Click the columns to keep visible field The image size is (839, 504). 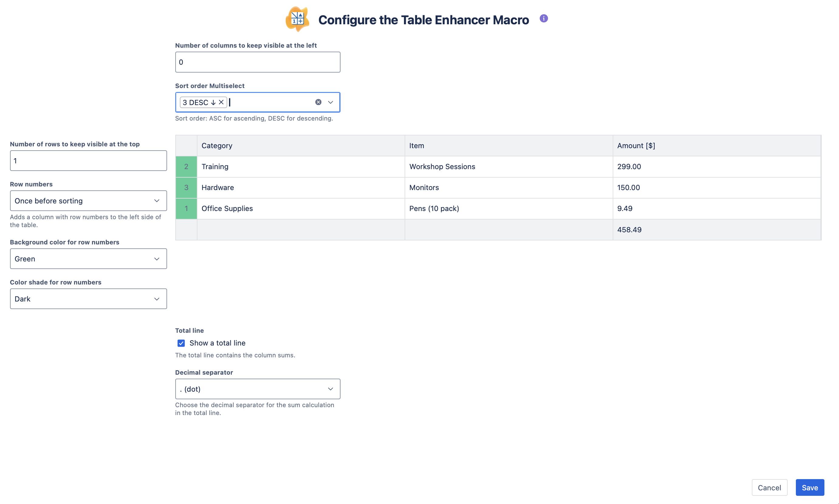coord(258,62)
